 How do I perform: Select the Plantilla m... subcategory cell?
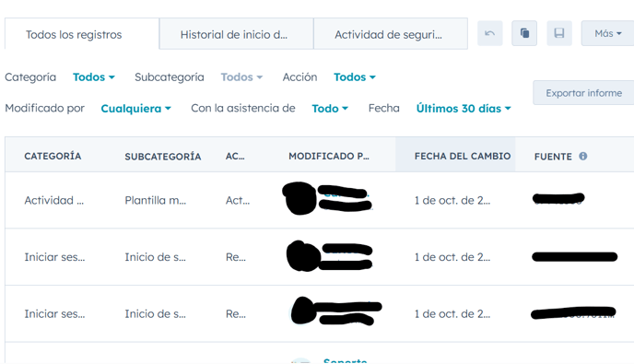(155, 200)
